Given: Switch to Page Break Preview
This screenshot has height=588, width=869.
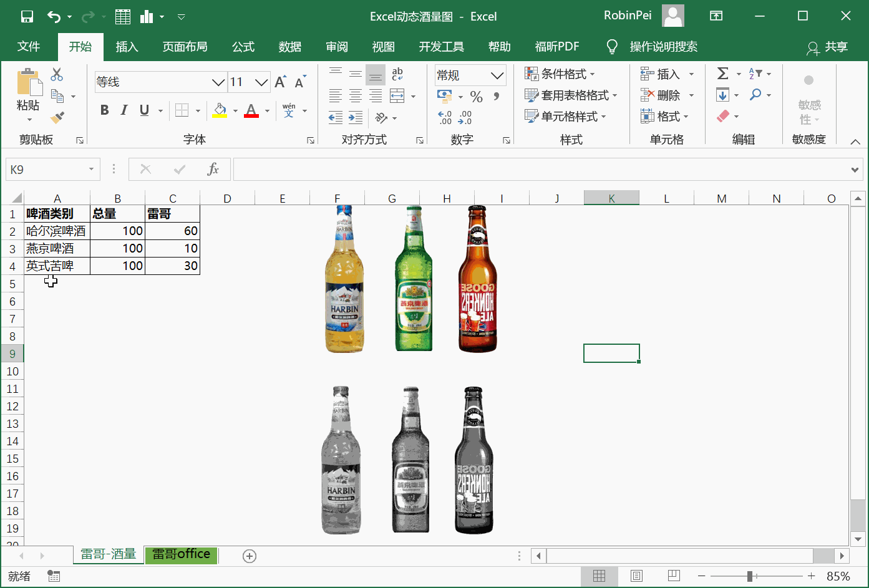Looking at the screenshot, I should pyautogui.click(x=674, y=576).
